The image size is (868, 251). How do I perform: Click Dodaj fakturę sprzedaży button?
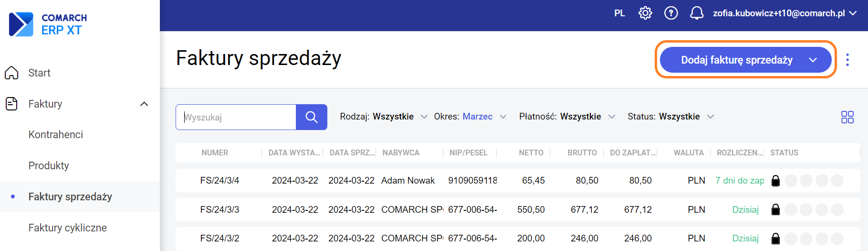click(736, 60)
